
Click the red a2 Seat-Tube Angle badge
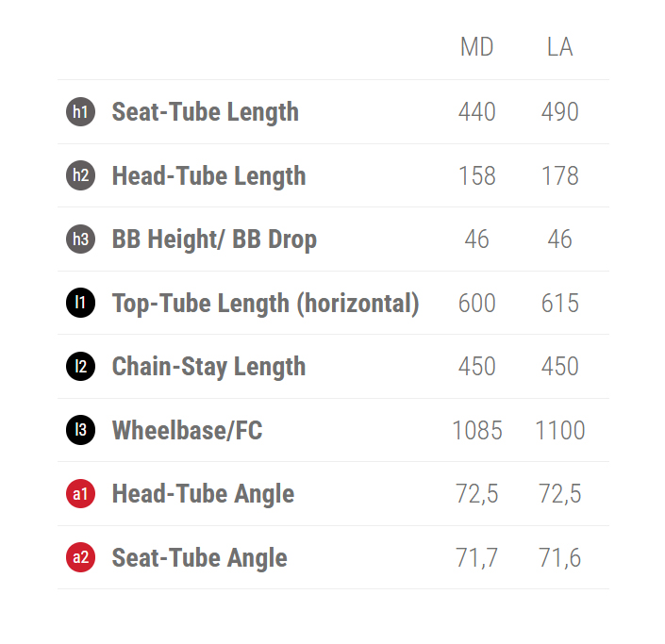tap(81, 558)
